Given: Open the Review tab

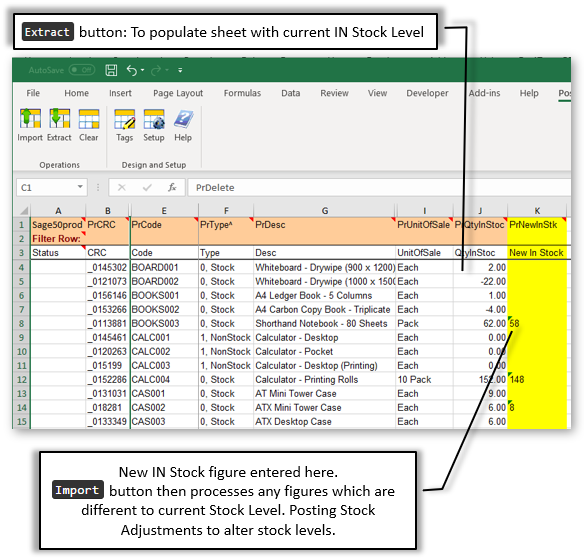Looking at the screenshot, I should coord(334,93).
